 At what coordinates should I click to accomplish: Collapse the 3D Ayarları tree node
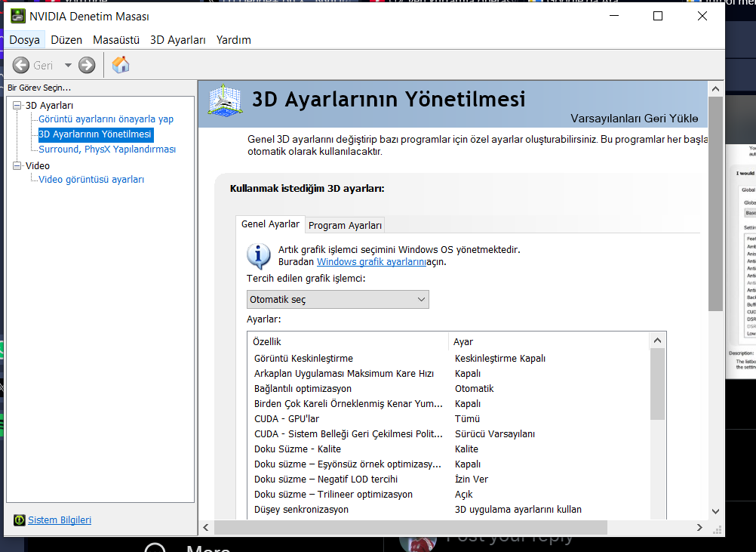[17, 105]
